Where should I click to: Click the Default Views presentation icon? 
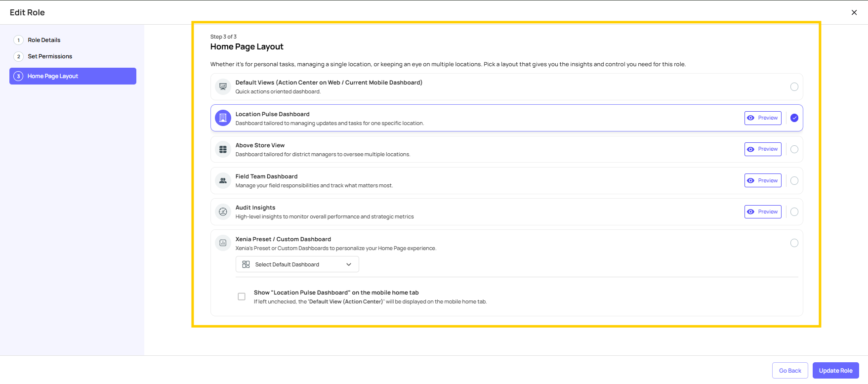coord(223,86)
